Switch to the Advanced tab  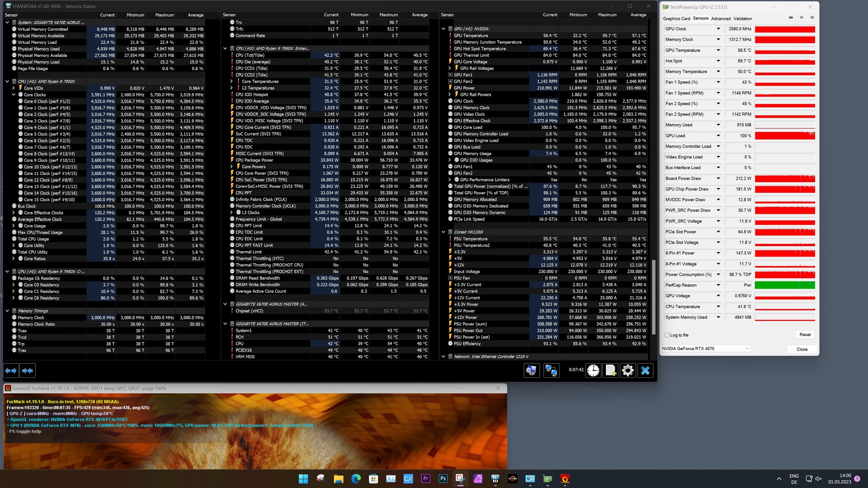click(721, 19)
